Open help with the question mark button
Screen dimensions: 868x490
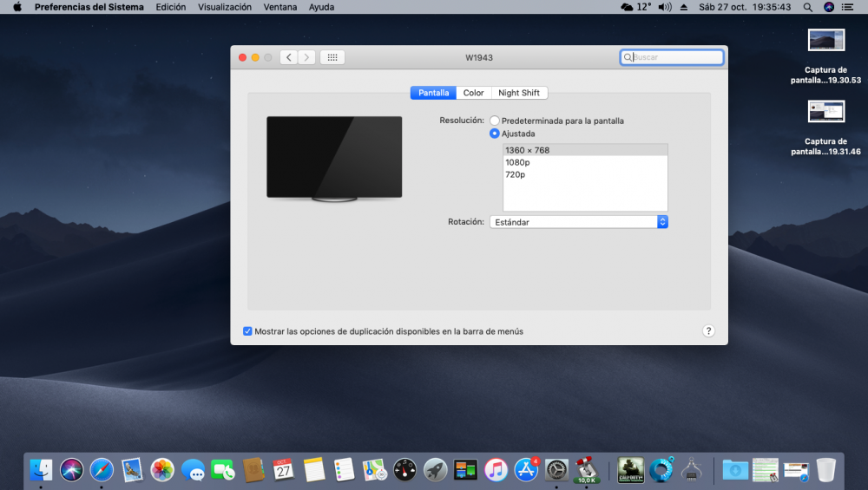708,330
